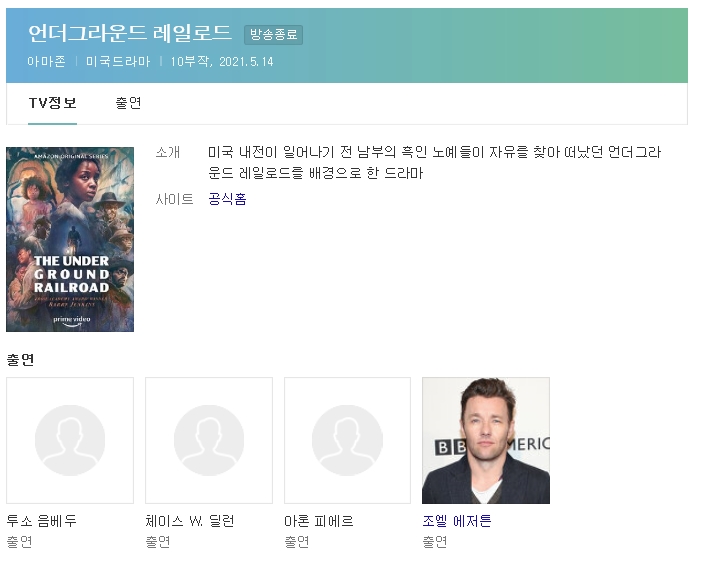Open the 조엘 에저튼 name link
702x571 pixels.
coord(457,521)
